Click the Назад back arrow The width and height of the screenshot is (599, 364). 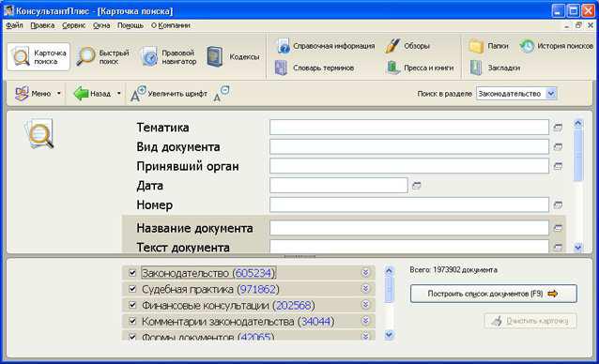click(92, 94)
